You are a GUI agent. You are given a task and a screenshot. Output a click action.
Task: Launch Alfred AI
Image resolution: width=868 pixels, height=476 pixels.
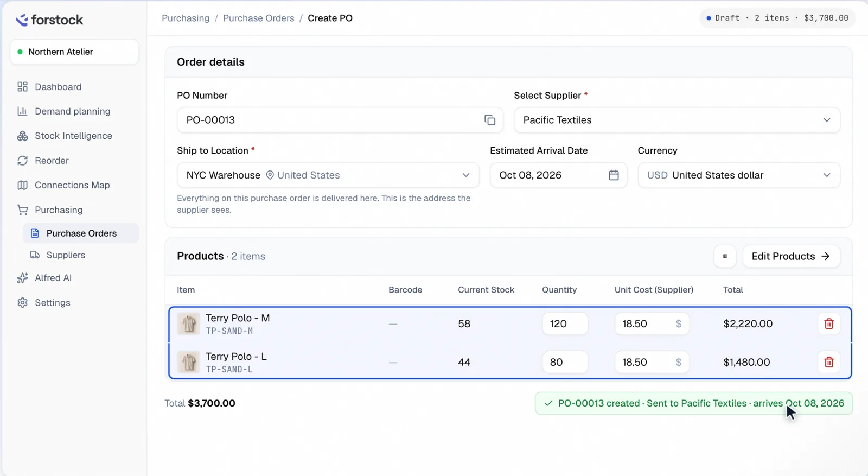tap(75, 278)
